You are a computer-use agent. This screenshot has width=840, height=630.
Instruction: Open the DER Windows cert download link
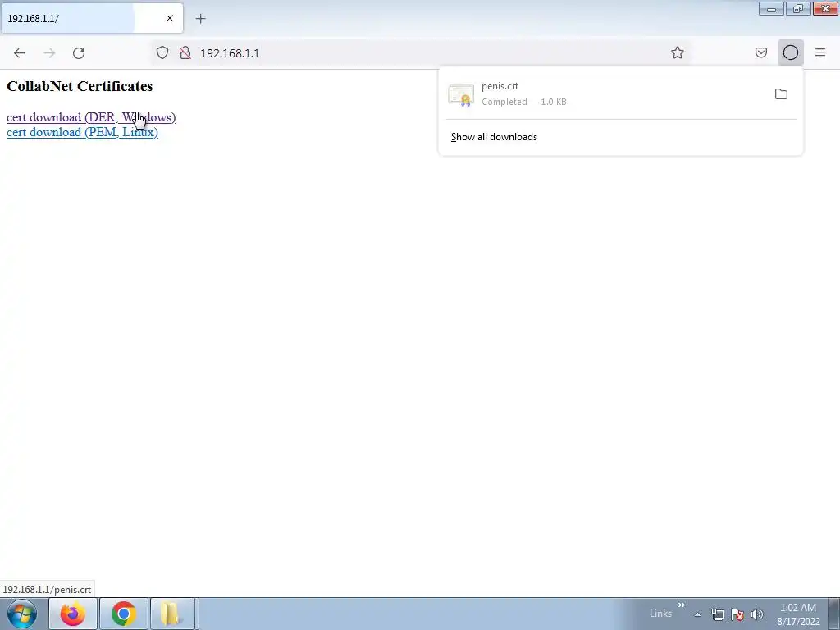(91, 117)
